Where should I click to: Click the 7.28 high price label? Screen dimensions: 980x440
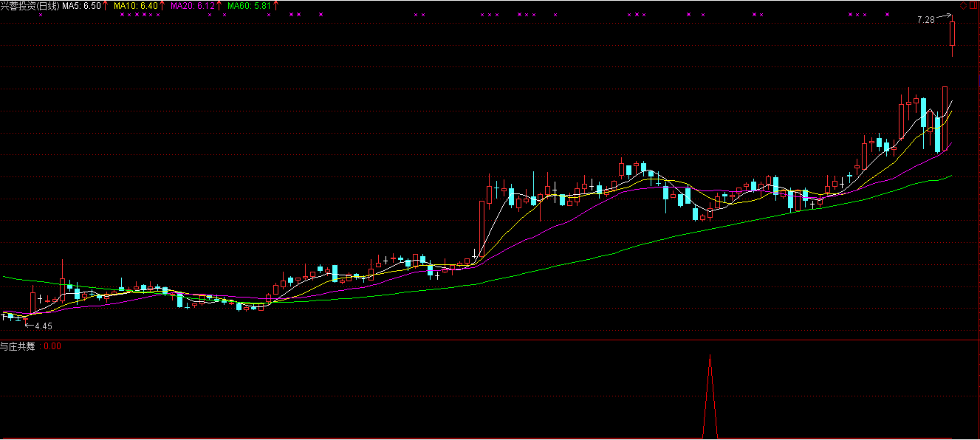coord(925,21)
